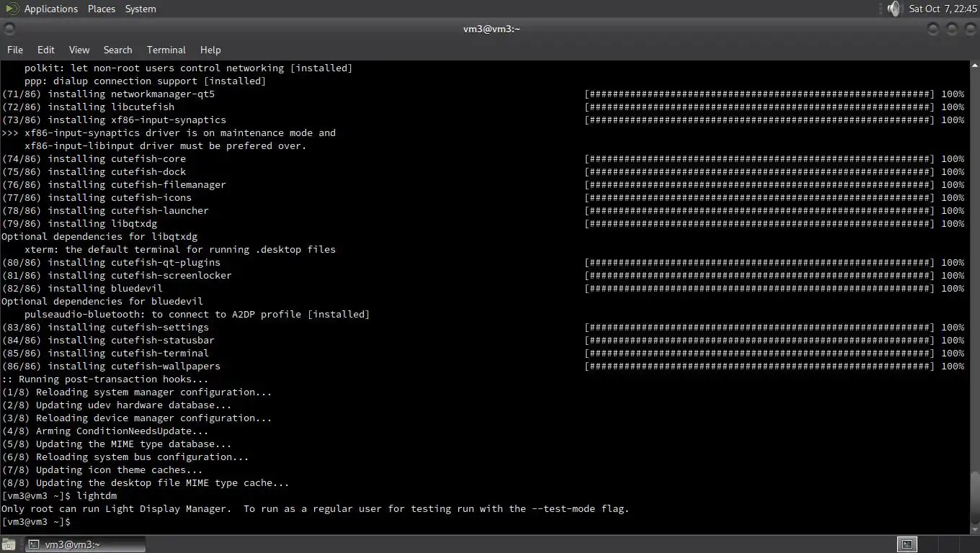Click the 'xterm: the default terminal' line
980x553 pixels.
180,250
